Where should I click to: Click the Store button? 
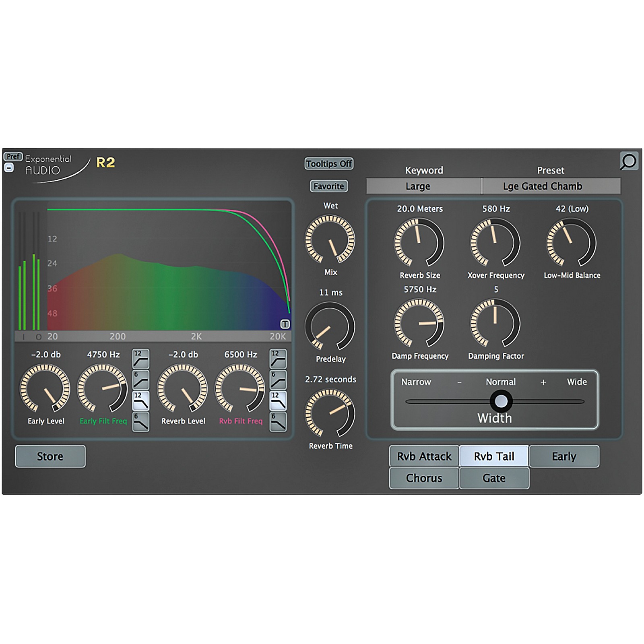pos(50,456)
